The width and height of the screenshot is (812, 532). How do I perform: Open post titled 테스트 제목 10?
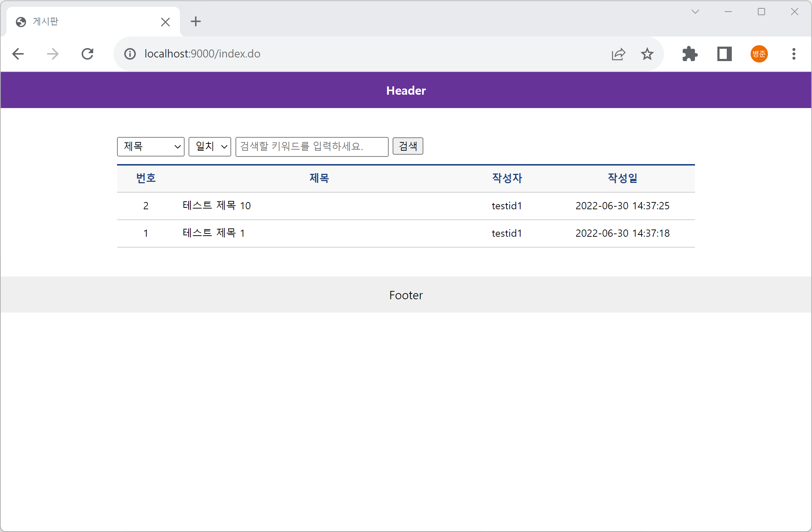[x=216, y=206]
